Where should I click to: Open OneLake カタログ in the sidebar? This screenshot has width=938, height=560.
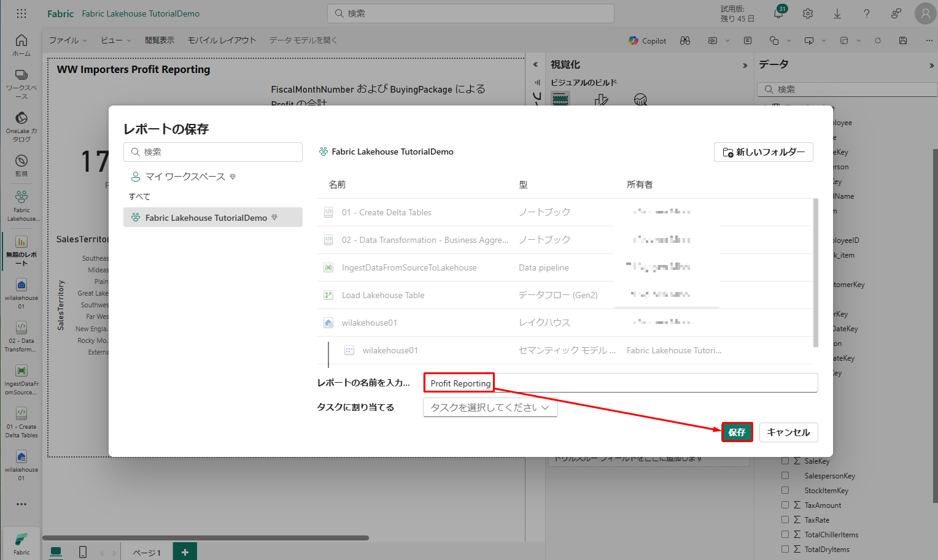coord(21,126)
